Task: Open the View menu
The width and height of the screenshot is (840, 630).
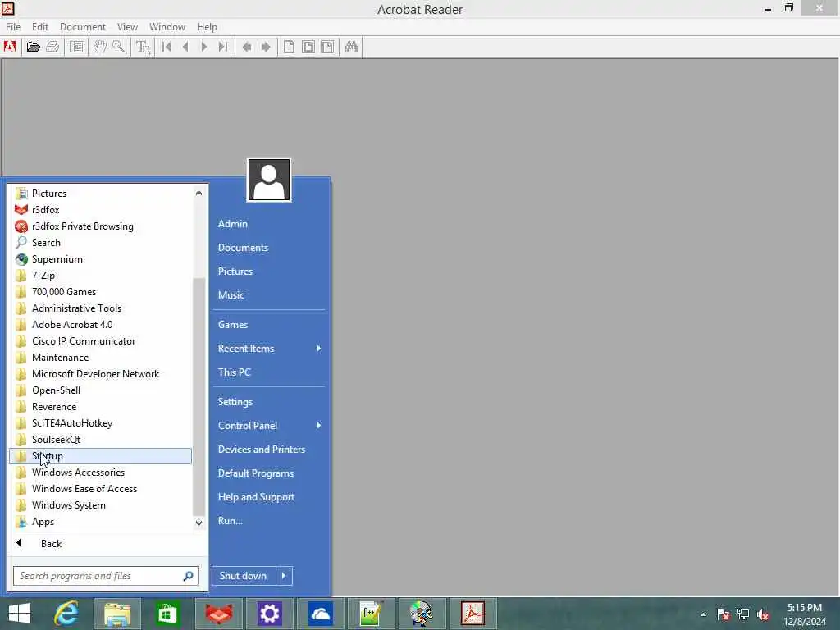Action: 127,27
